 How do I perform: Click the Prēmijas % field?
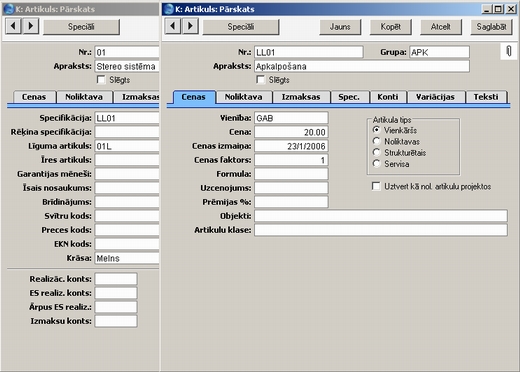coord(291,202)
